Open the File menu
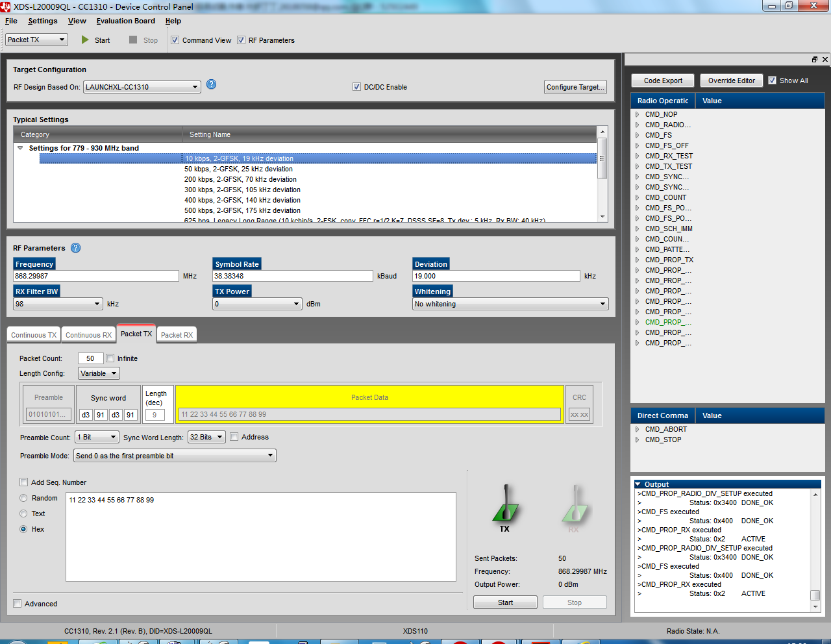Screen dimensions: 831x644 (11, 21)
